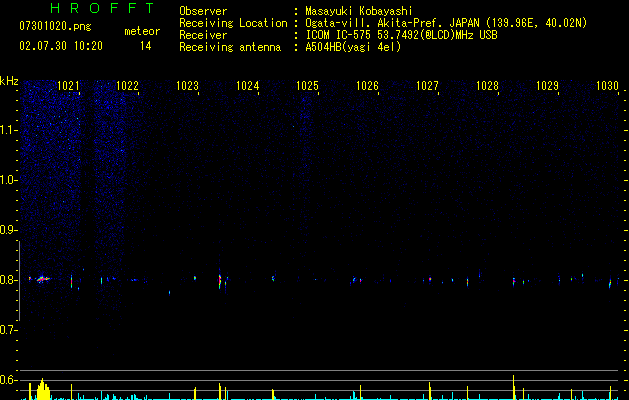629x400 pixels.
Task: Click the 1.0 kHz axis tick label
Action: 8,180
